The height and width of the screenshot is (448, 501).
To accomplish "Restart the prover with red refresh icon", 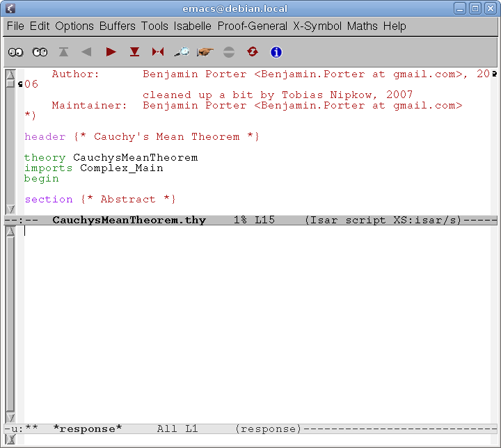I will point(253,52).
